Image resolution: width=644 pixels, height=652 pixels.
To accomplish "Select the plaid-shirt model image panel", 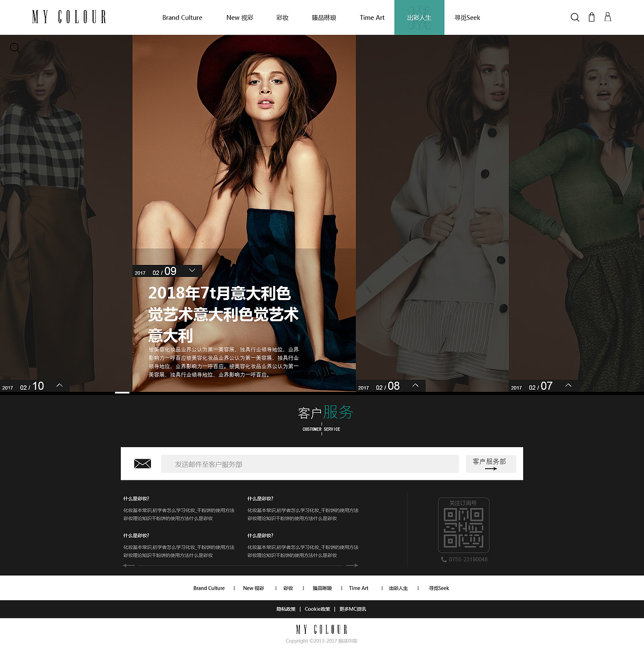I will pyautogui.click(x=66, y=213).
